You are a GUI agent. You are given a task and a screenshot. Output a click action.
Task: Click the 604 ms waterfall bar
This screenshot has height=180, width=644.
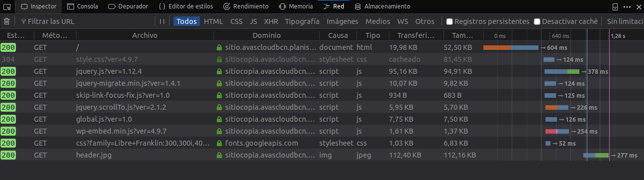(x=511, y=47)
